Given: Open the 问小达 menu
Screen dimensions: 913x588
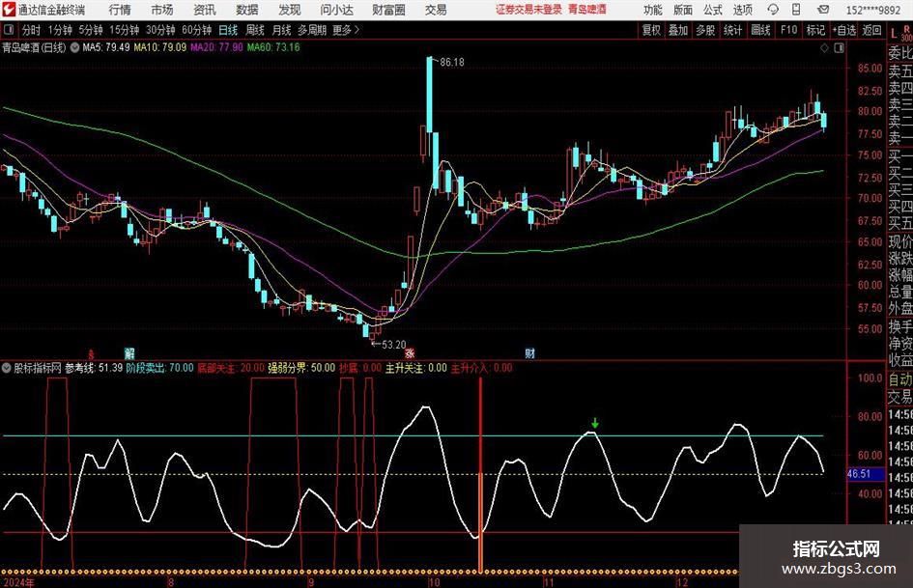Looking at the screenshot, I should 336,10.
